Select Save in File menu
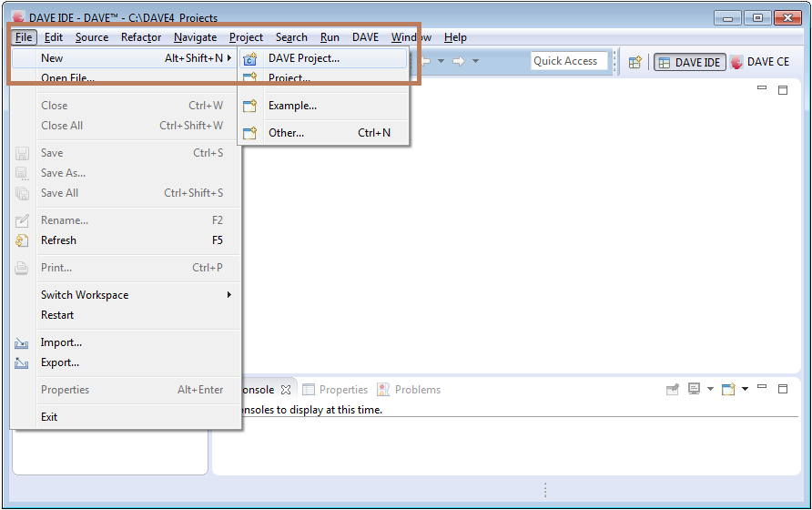Viewport: 812px width, 510px height. (x=126, y=153)
